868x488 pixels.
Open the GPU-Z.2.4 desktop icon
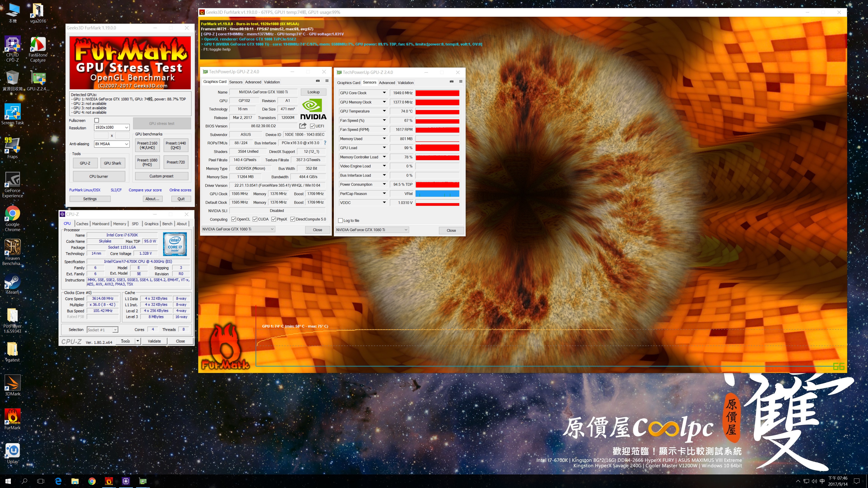[x=38, y=81]
